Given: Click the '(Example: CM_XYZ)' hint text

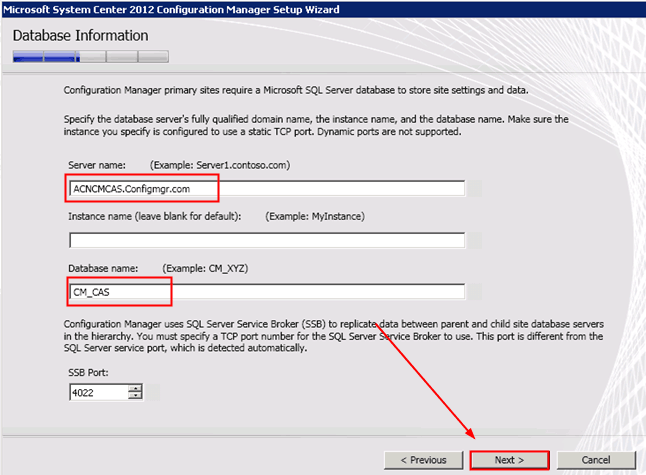Looking at the screenshot, I should pos(205,269).
